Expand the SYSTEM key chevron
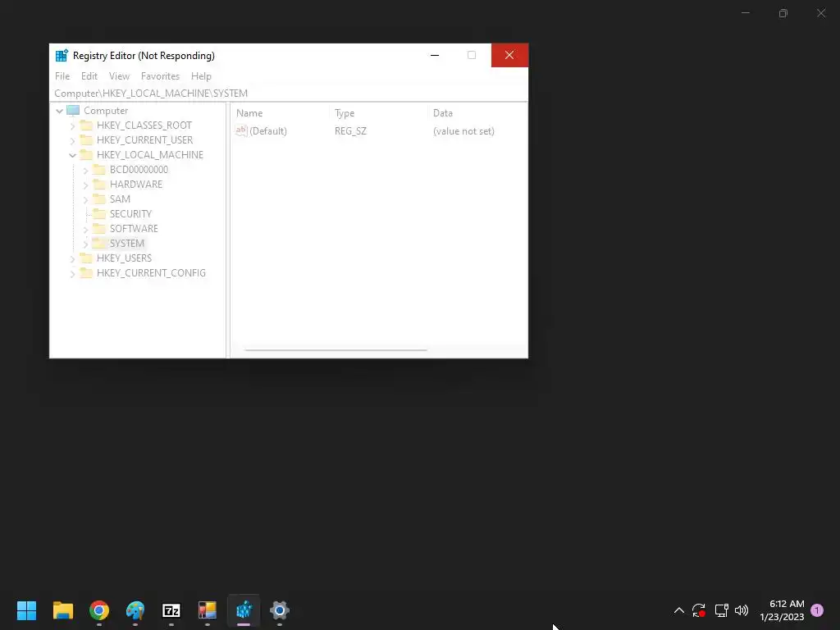Image resolution: width=840 pixels, height=630 pixels. pyautogui.click(x=85, y=244)
